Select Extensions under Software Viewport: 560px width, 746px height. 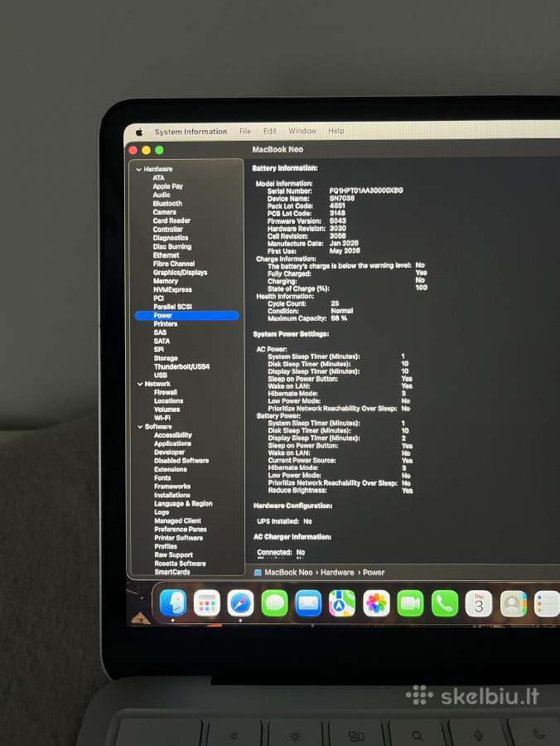coord(170,470)
